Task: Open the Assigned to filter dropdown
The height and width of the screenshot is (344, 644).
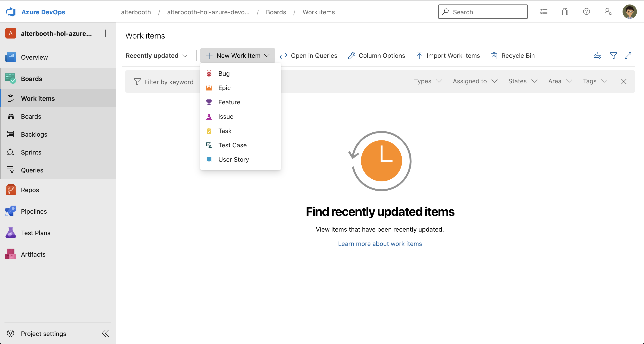Action: pyautogui.click(x=475, y=81)
